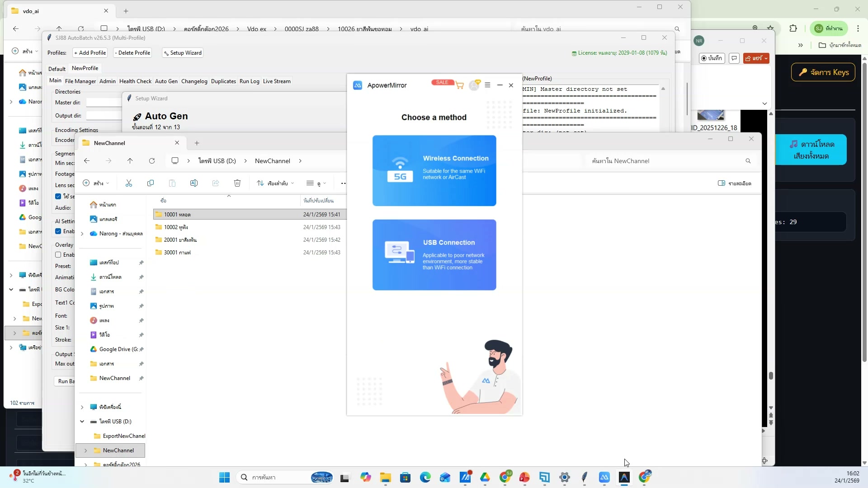
Task: Open ApowerMirror hamburger menu
Action: 487,85
